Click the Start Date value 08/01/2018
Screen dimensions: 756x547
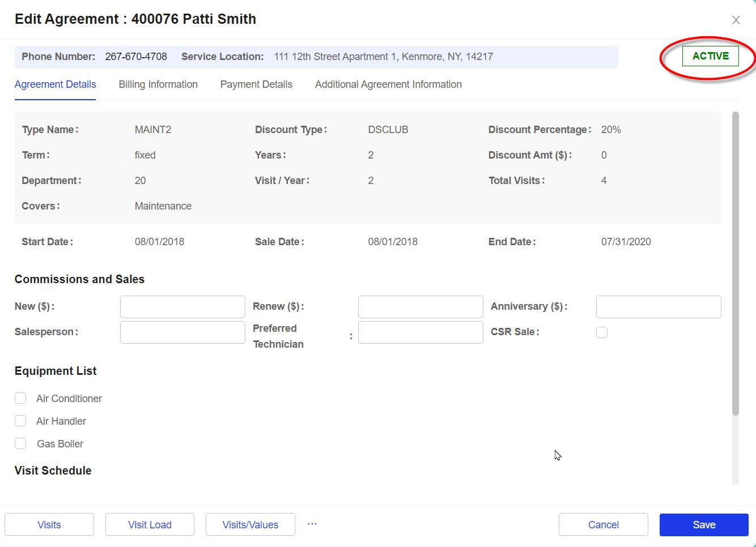(x=160, y=242)
